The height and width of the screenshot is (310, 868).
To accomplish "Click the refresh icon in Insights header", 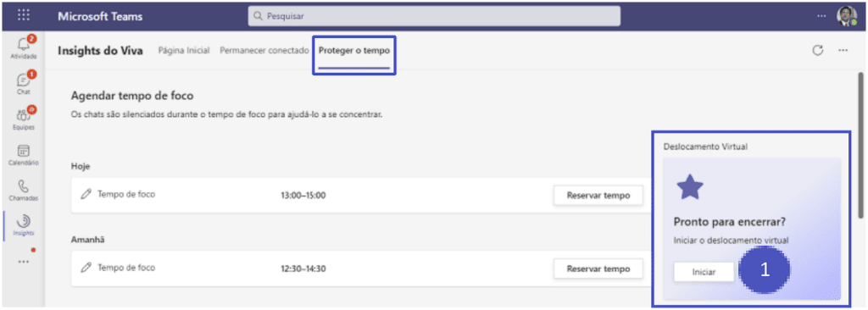I will (818, 50).
